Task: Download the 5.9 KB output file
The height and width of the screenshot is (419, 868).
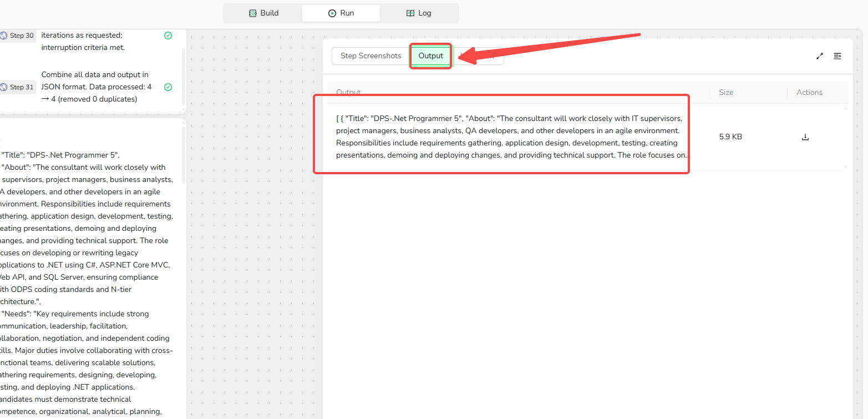Action: pos(805,137)
